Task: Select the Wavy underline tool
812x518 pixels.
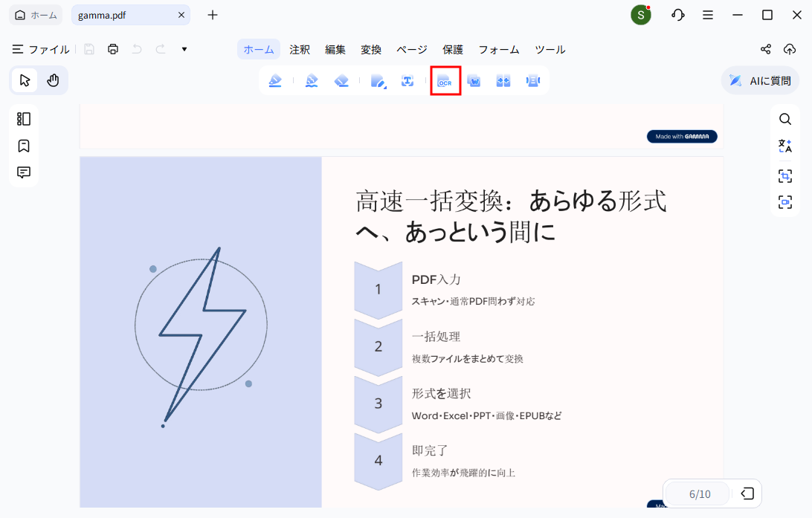Action: 312,80
